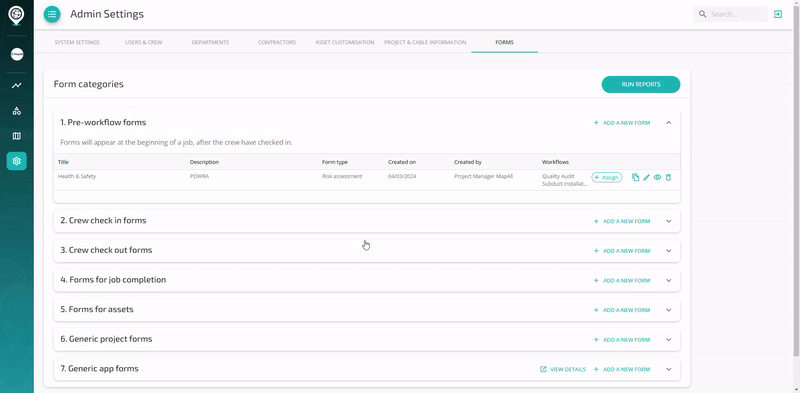Click the MapAll logo in the sidebar
The height and width of the screenshot is (393, 800).
17,15
